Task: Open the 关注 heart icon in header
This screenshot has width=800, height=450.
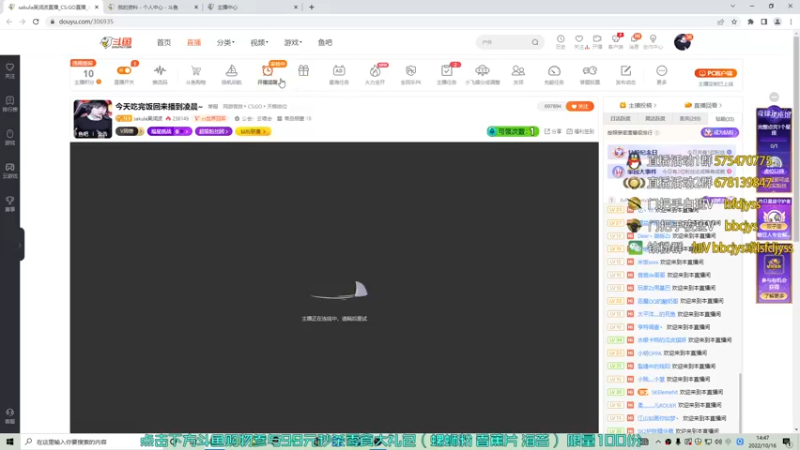Action: (x=579, y=41)
